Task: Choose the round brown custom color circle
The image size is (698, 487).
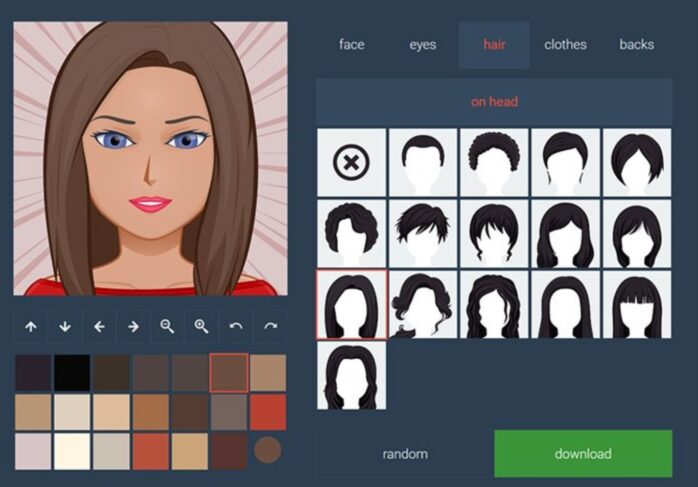Action: (268, 450)
